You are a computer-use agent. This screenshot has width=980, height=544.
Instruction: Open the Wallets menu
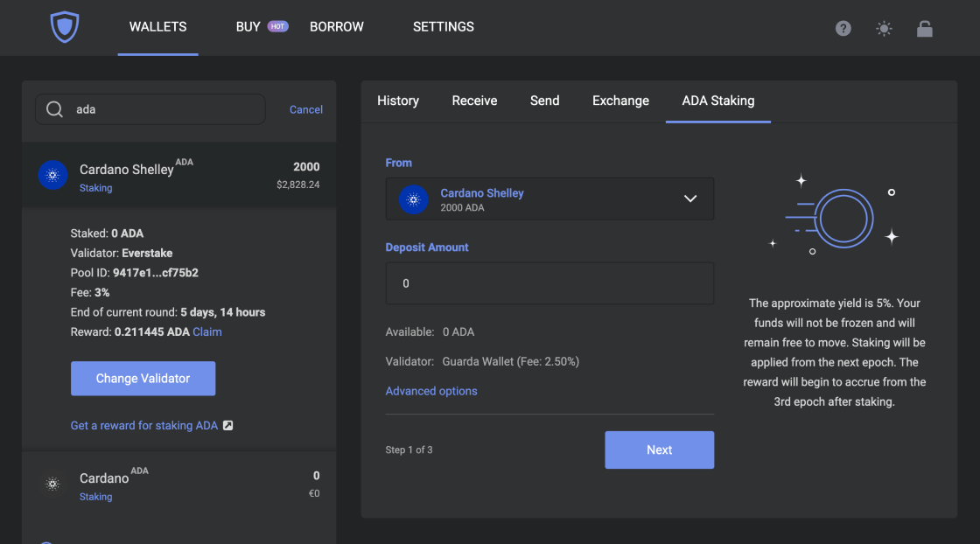158,27
